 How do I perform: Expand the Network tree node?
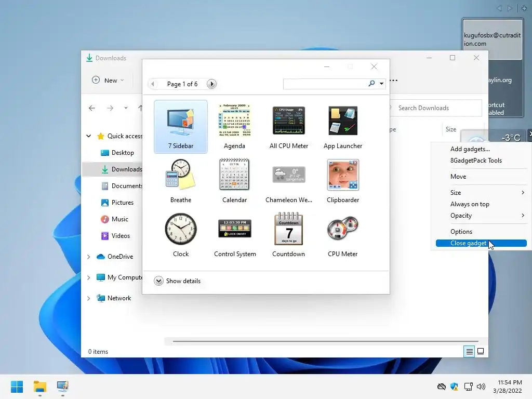pyautogui.click(x=88, y=298)
